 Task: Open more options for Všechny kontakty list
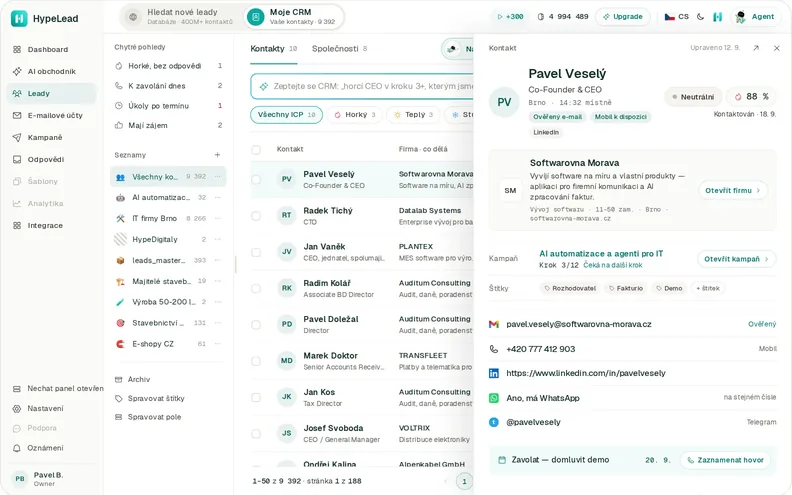218,177
